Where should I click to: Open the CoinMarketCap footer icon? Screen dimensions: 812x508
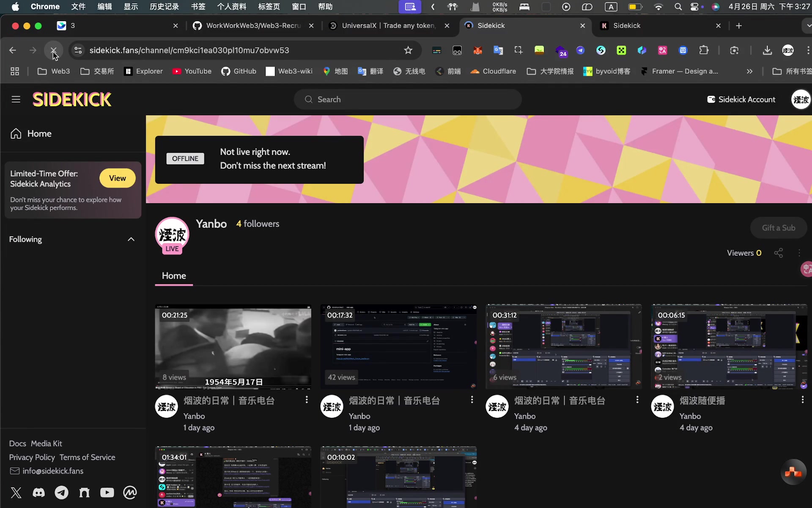click(x=130, y=492)
